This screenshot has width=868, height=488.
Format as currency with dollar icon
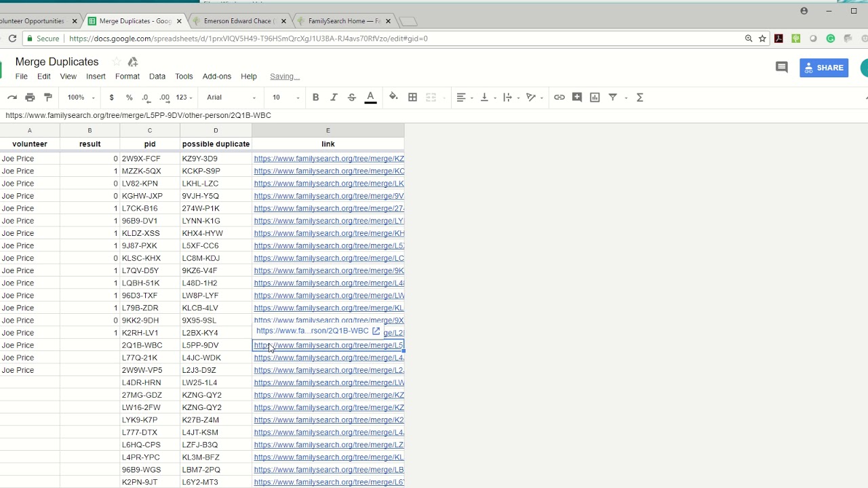[111, 98]
